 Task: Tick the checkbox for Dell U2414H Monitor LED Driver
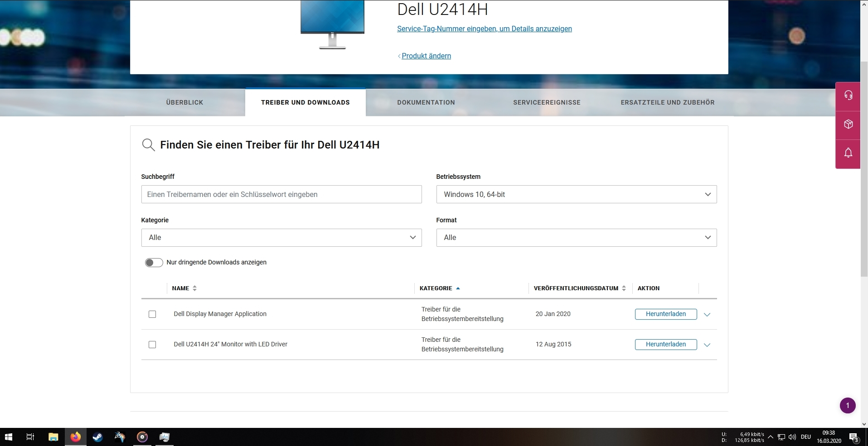(x=152, y=345)
